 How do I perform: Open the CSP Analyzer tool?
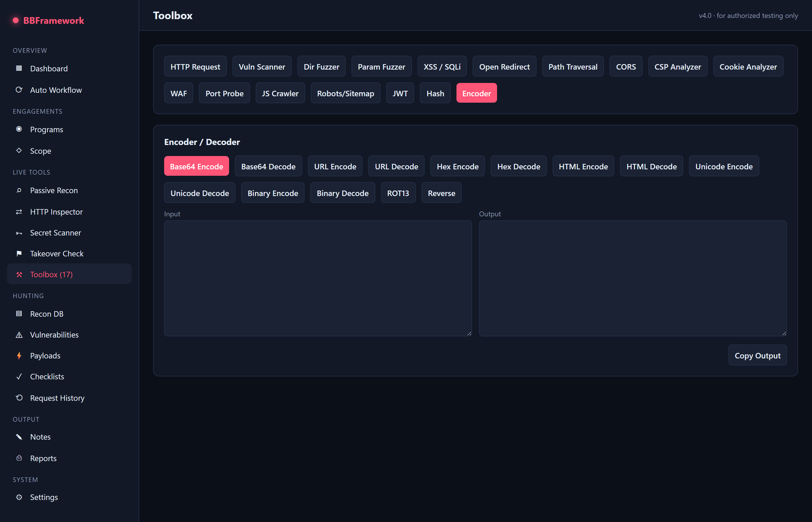677,66
